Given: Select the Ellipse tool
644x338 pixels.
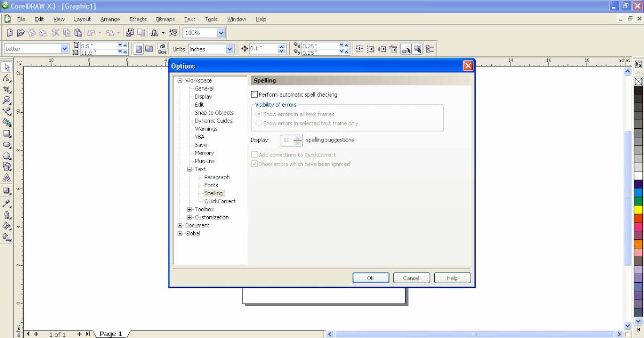Looking at the screenshot, I should [7, 145].
